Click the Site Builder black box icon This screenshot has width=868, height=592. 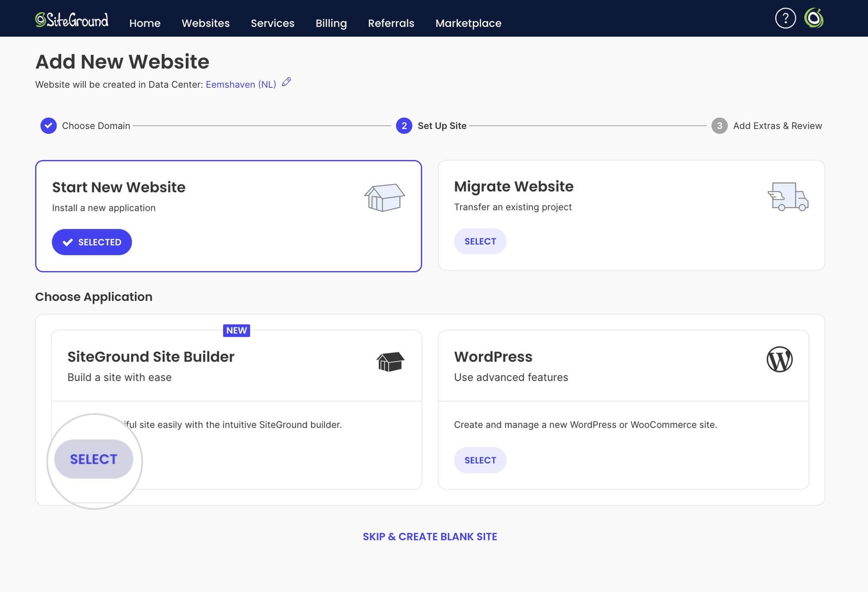point(391,362)
